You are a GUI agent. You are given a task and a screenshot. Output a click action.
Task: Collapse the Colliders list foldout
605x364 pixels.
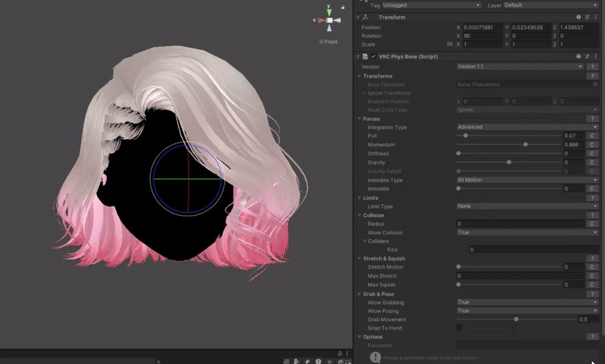(364, 241)
